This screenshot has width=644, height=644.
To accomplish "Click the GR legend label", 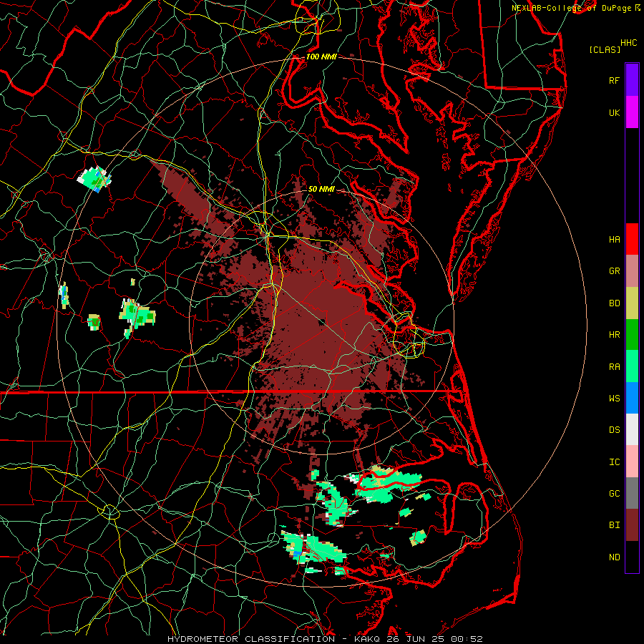I will pyautogui.click(x=614, y=271).
